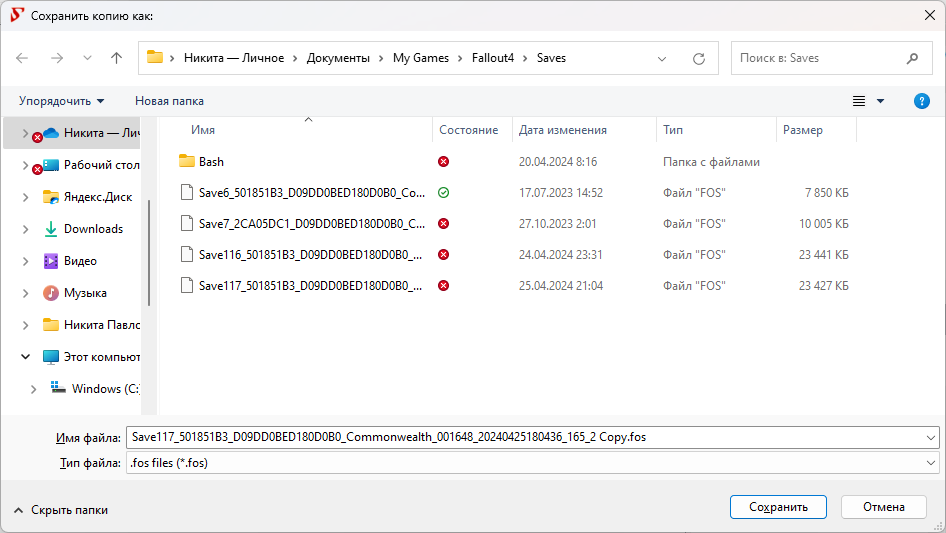The height and width of the screenshot is (533, 946).
Task: Click the blue Help question mark icon
Action: pos(922,101)
